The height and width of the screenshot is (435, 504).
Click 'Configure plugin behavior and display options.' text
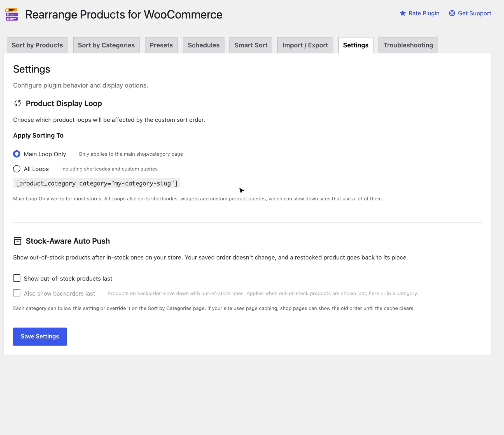coord(81,85)
